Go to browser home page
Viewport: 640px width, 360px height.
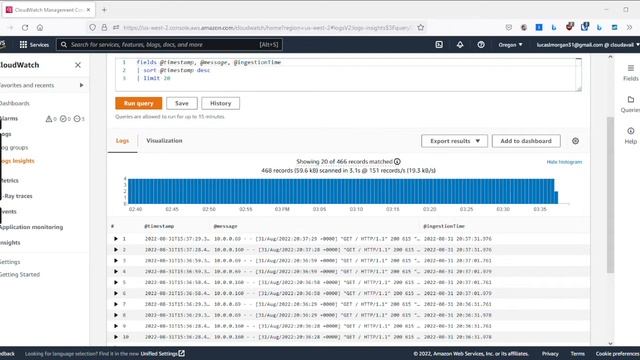[40, 27]
